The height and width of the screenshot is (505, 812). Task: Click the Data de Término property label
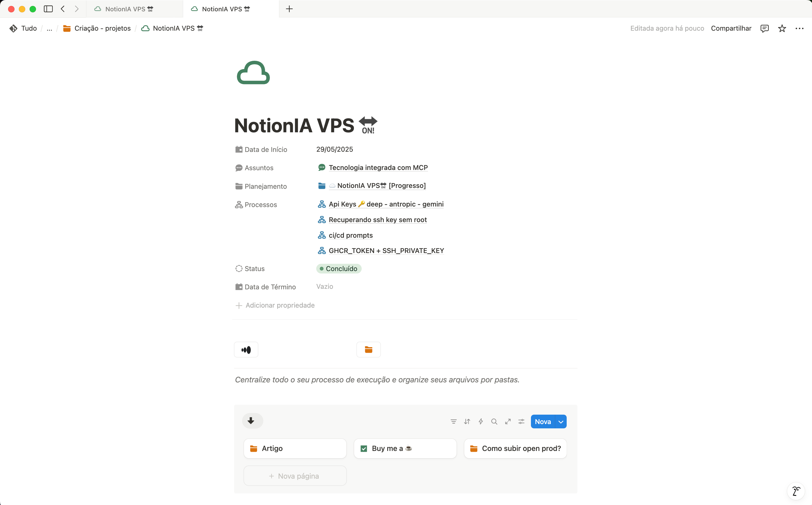click(x=266, y=287)
